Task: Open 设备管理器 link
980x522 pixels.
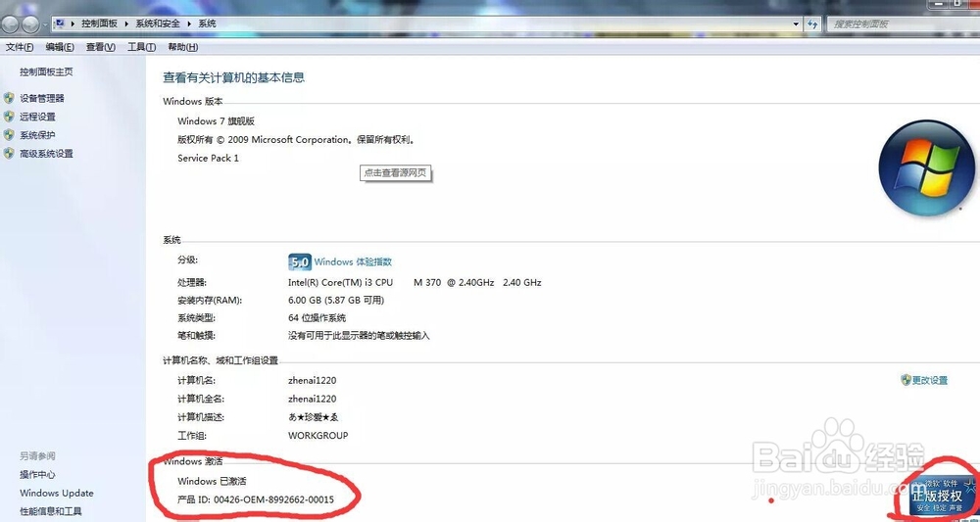Action: (42, 98)
